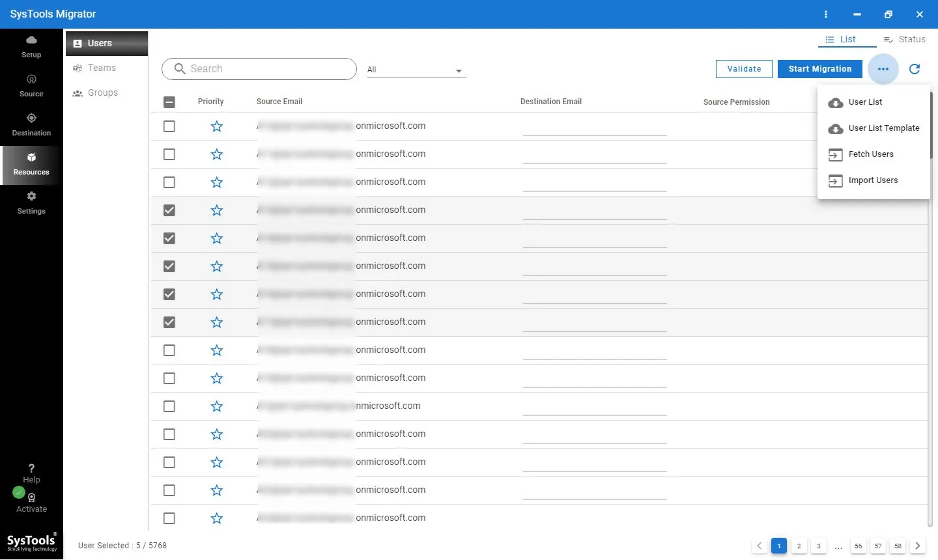The height and width of the screenshot is (560, 938).
Task: Click the magnifier icon in search box
Action: point(180,68)
